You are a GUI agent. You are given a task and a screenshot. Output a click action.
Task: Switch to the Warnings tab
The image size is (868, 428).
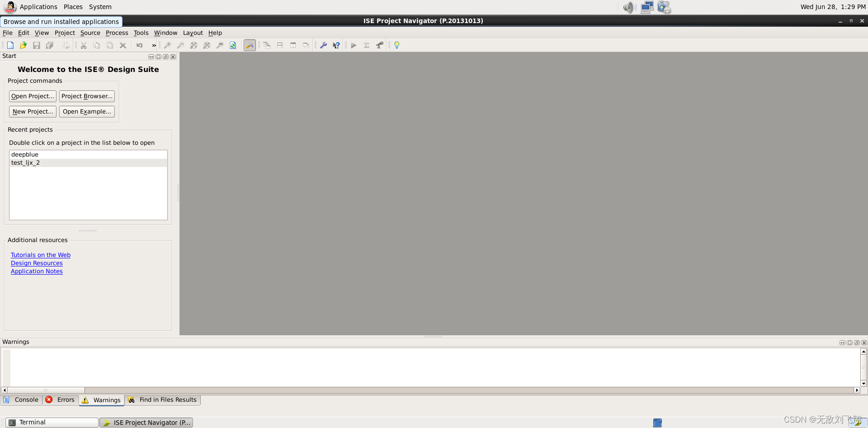coord(102,400)
